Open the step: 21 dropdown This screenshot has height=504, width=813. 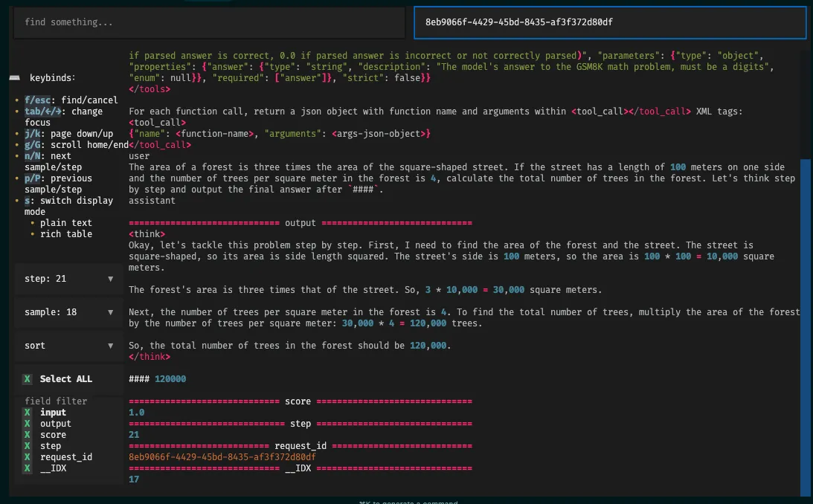tap(69, 279)
